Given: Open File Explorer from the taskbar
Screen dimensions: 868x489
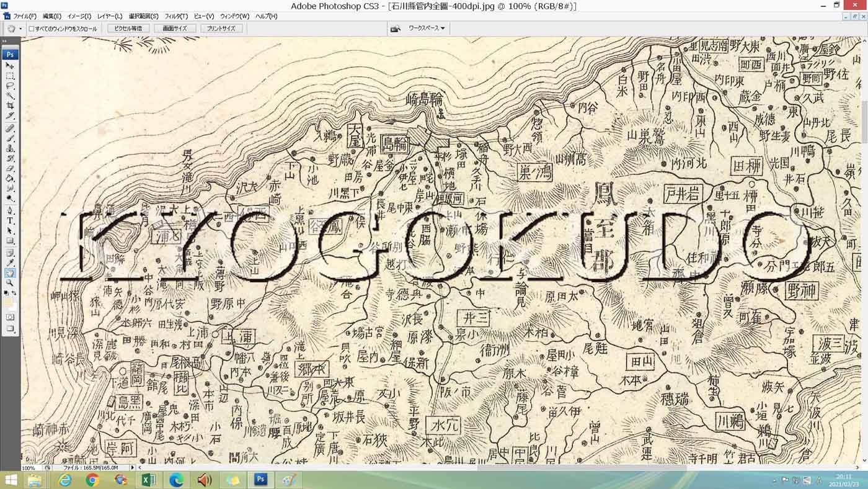Looking at the screenshot, I should 35,480.
